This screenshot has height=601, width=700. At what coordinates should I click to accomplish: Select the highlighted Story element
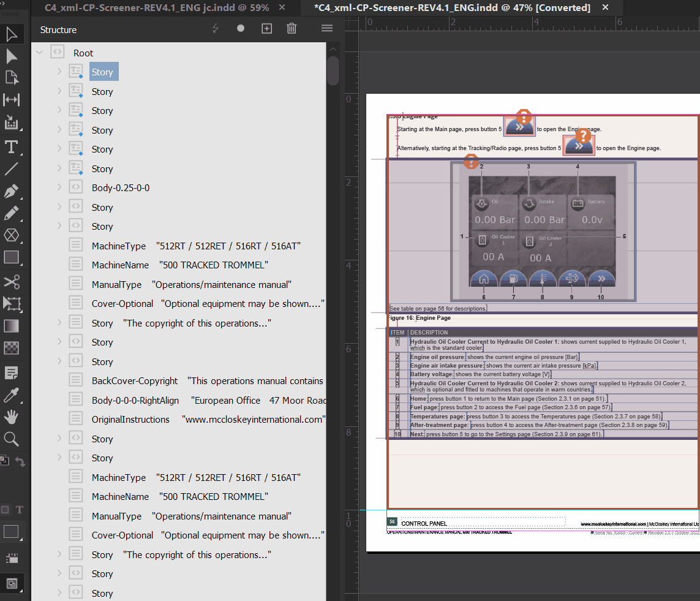point(103,72)
